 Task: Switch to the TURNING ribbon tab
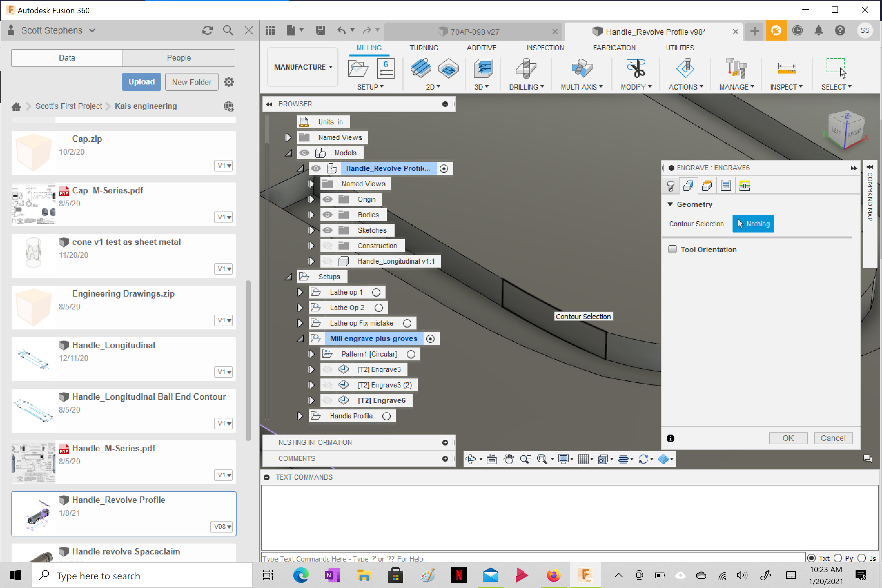click(424, 48)
